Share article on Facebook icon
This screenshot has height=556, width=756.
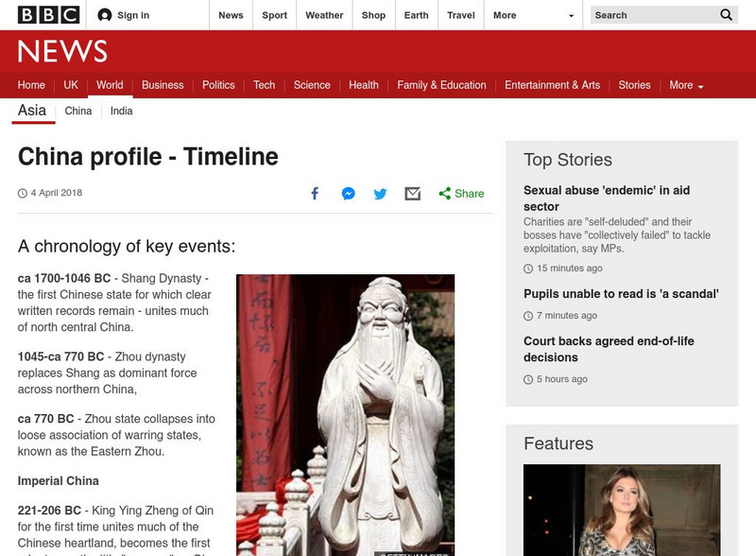point(315,194)
